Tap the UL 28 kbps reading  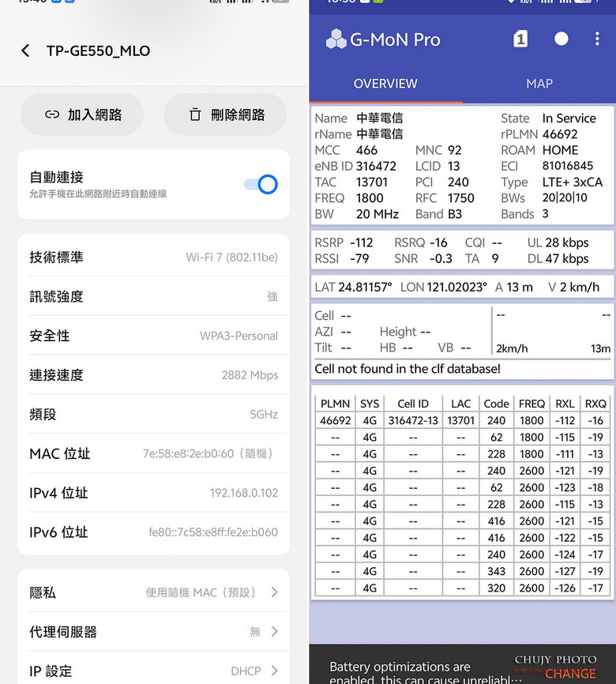point(558,242)
